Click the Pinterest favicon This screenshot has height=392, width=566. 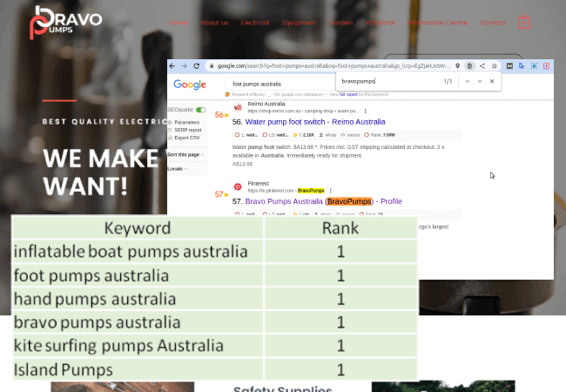point(238,186)
